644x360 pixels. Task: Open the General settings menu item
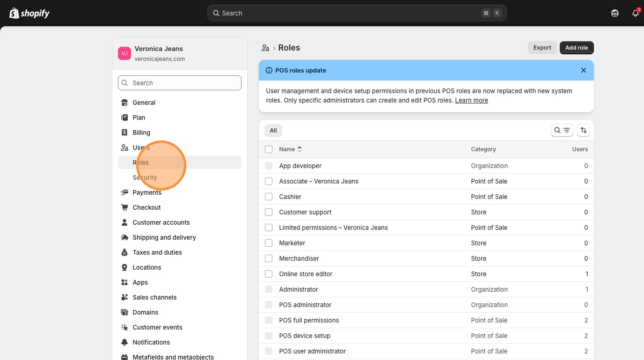[180, 103]
